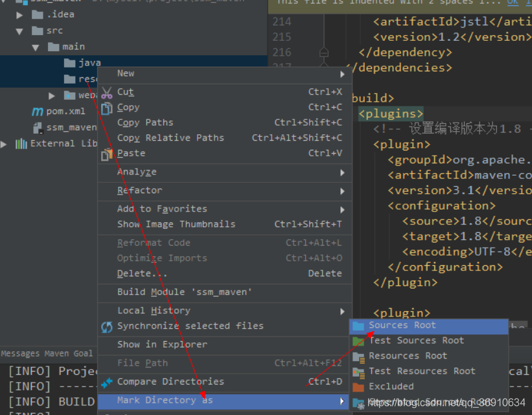The width and height of the screenshot is (532, 415).
Task: Click the External Libraries bars icon
Action: tap(21, 144)
